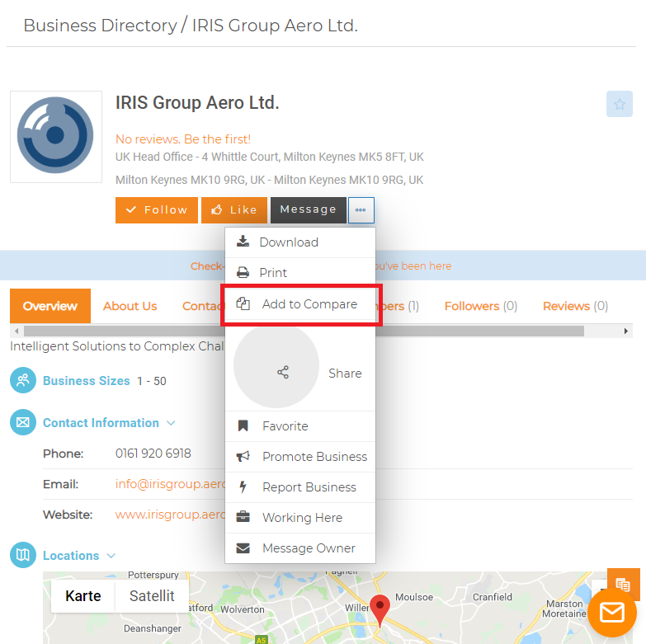Click the briefcase Working Here icon
Viewport: 646px width, 644px height.
coord(243,517)
